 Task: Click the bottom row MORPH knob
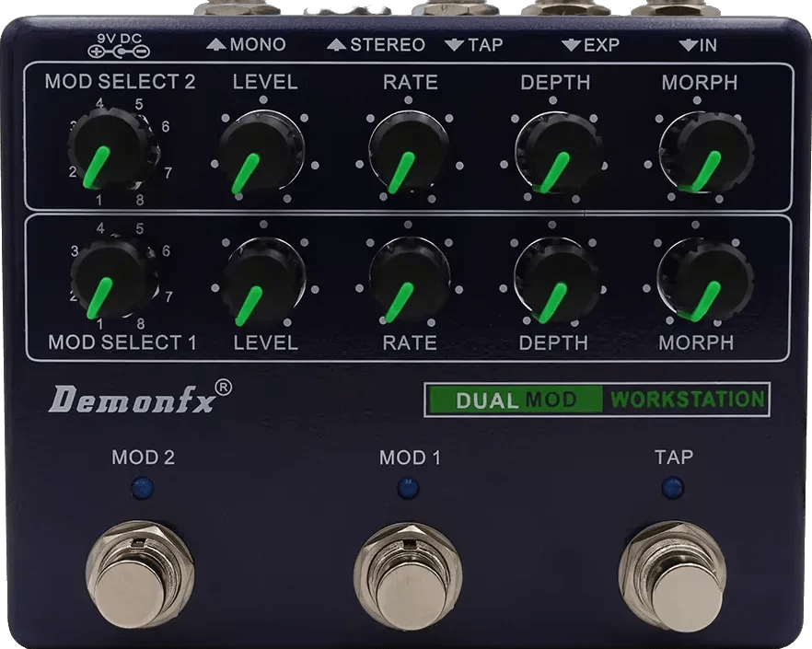click(705, 279)
